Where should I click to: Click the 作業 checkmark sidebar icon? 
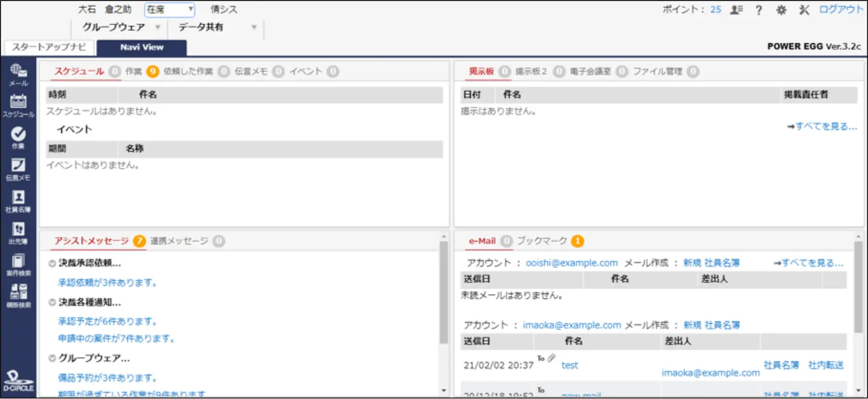coord(19,136)
